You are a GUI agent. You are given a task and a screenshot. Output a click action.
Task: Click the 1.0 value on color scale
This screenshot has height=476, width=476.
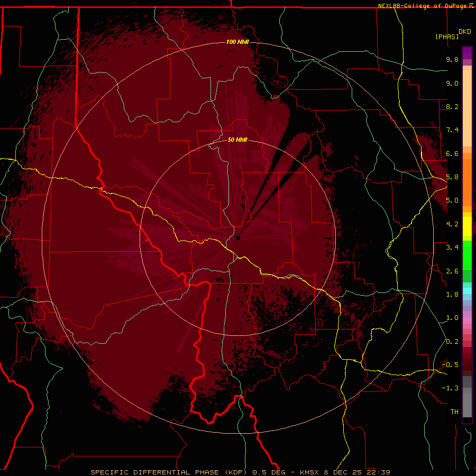pos(452,318)
